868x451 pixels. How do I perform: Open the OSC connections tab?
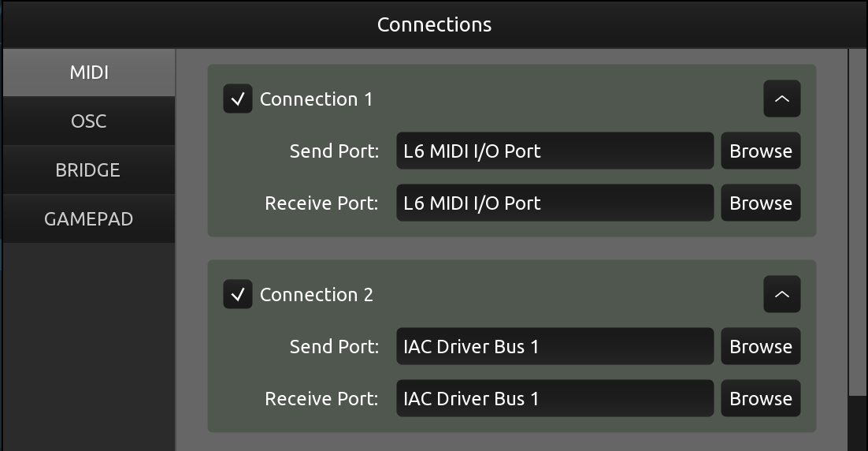coord(89,121)
